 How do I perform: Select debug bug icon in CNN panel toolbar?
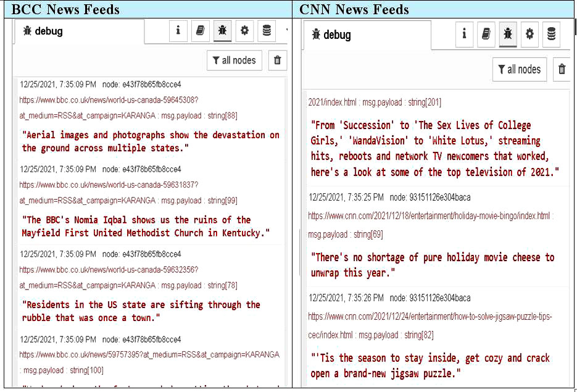pyautogui.click(x=508, y=34)
